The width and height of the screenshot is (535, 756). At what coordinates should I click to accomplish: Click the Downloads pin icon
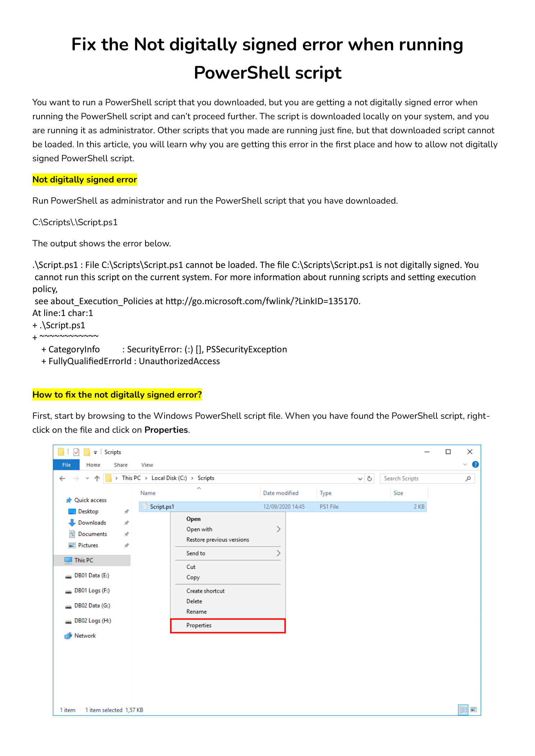pos(126,523)
